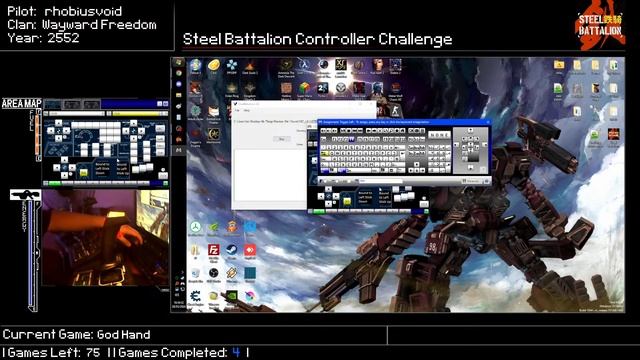
Task: Launch the Portal 2 desktop shortcut
Action: pos(322,88)
